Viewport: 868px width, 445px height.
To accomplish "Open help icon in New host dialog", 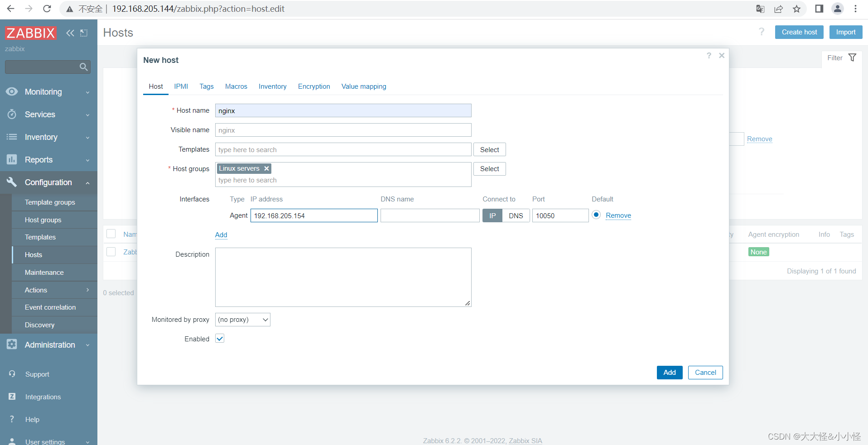I will tap(709, 55).
